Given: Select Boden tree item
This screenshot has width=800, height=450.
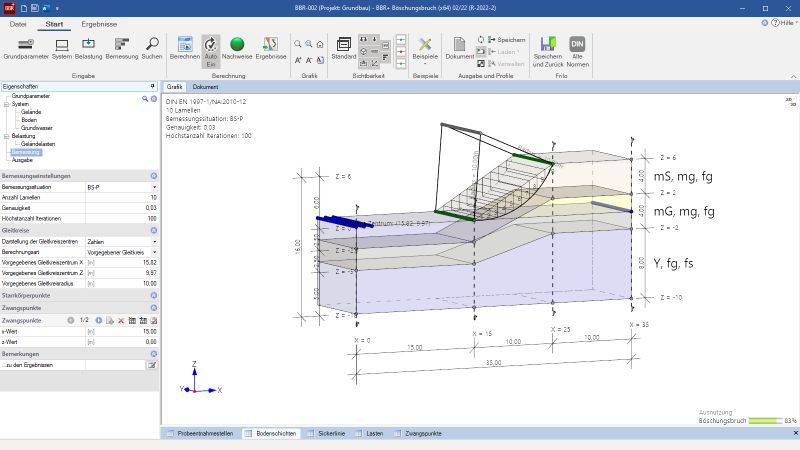Looking at the screenshot, I should click(x=29, y=120).
